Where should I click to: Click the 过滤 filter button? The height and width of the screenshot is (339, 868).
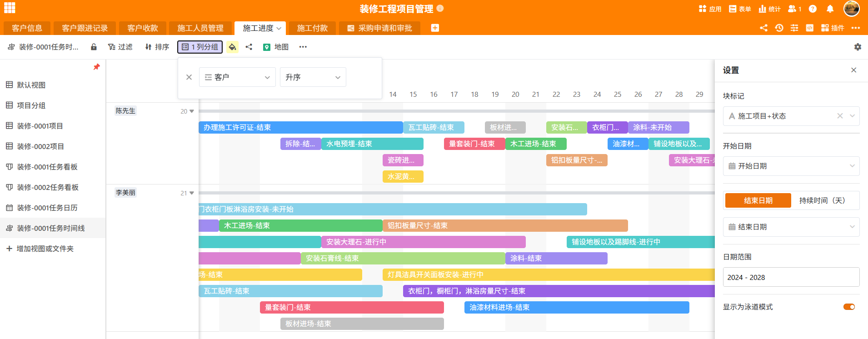120,47
